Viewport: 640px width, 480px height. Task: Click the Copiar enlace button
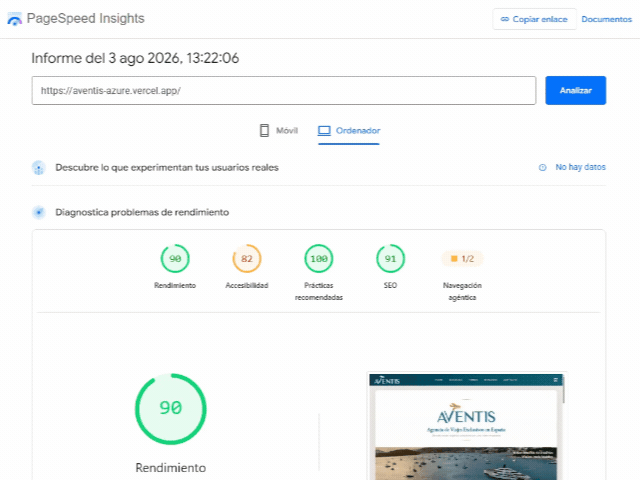point(534,19)
